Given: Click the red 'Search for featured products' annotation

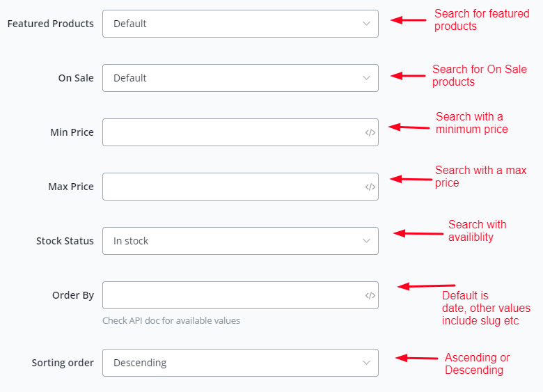Looking at the screenshot, I should point(481,19).
